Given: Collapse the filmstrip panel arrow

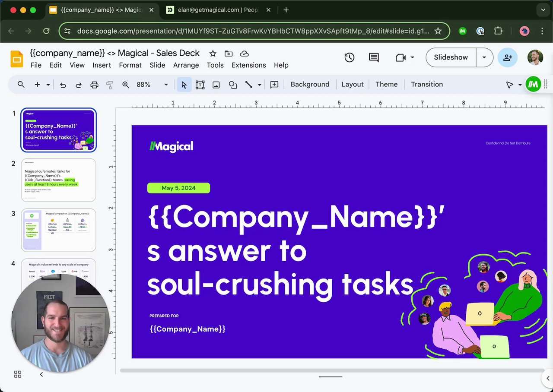Looking at the screenshot, I should pyautogui.click(x=41, y=374).
